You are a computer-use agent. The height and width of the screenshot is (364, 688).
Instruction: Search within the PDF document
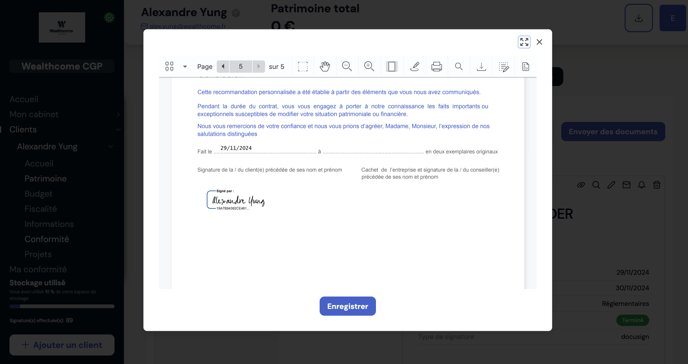459,67
